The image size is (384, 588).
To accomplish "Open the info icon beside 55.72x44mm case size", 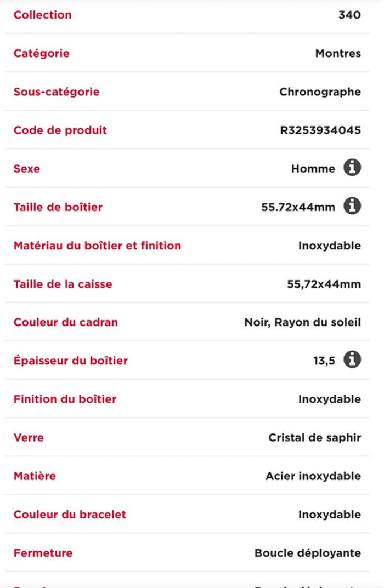I will pyautogui.click(x=352, y=206).
